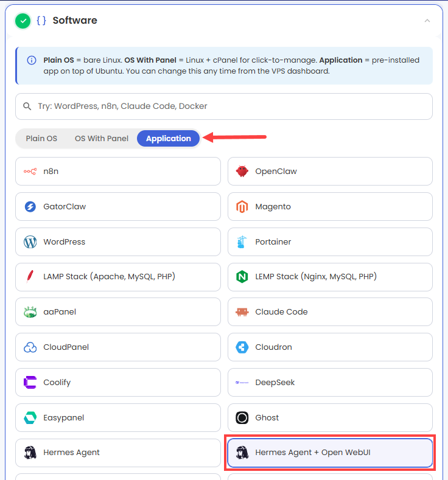Image resolution: width=448 pixels, height=480 pixels.
Task: Select the Application tab
Action: pos(168,138)
